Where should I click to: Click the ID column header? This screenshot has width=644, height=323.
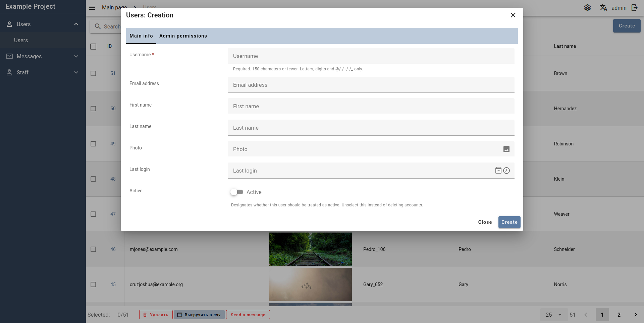(x=109, y=46)
